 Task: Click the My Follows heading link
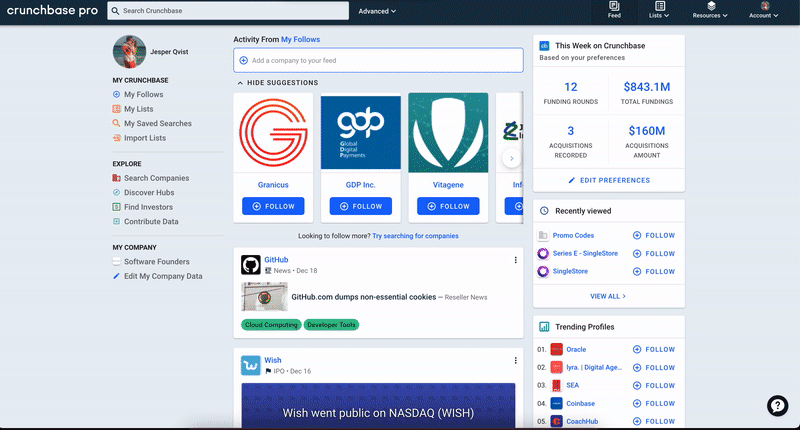coord(301,39)
